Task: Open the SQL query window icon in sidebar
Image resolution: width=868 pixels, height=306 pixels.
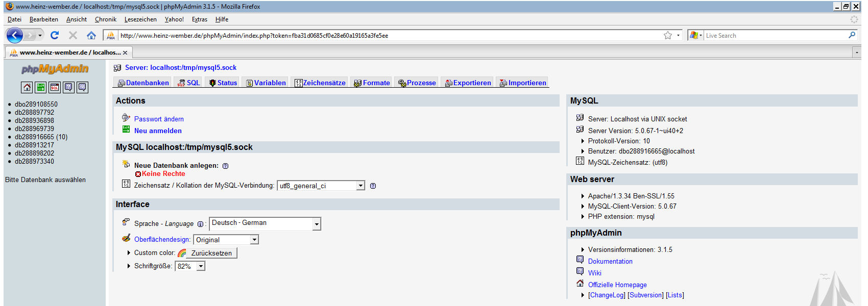Action: (55, 87)
